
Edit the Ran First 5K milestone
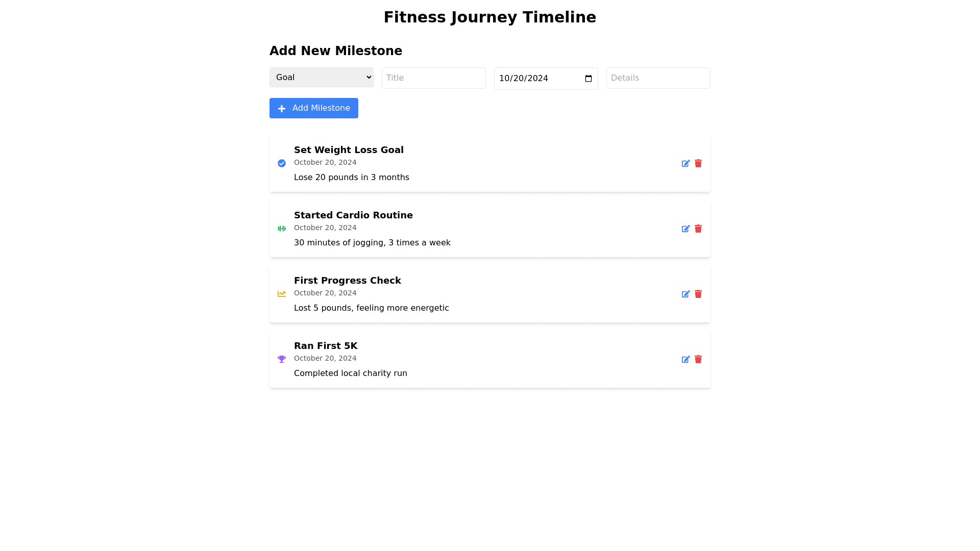point(685,359)
